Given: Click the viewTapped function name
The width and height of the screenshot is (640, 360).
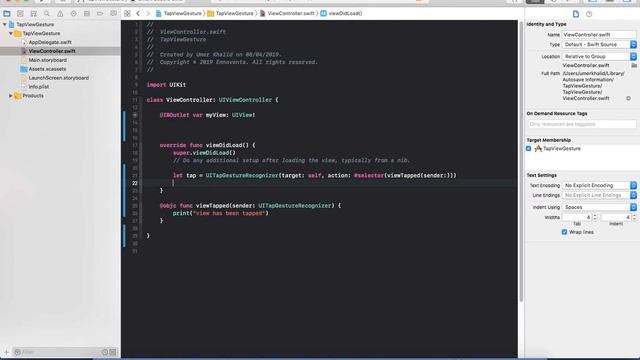Looking at the screenshot, I should tap(212, 206).
